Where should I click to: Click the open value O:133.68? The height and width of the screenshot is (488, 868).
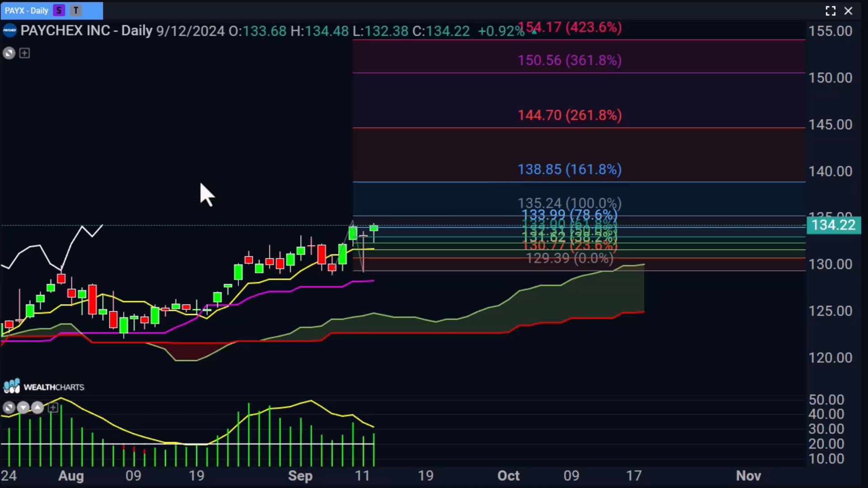257,31
